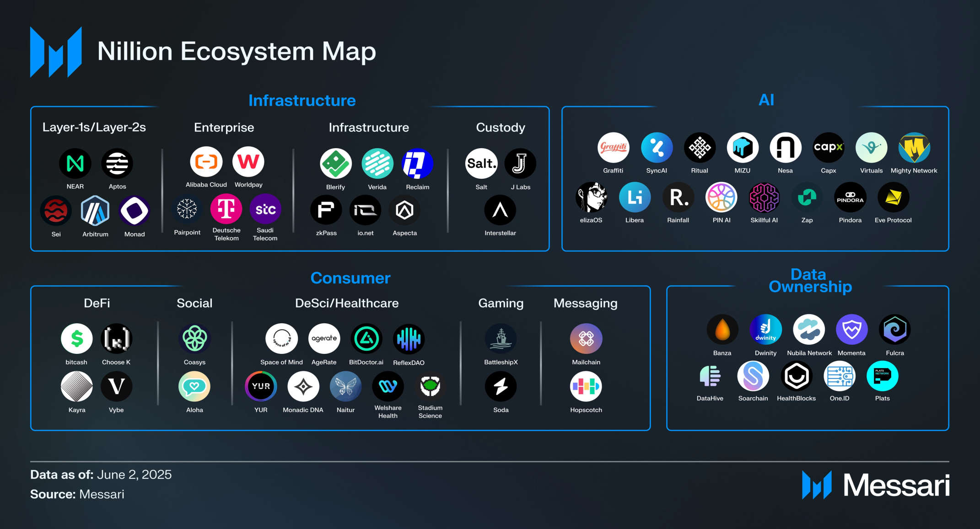Open the Dwinity logo
980x529 pixels.
pyautogui.click(x=765, y=329)
